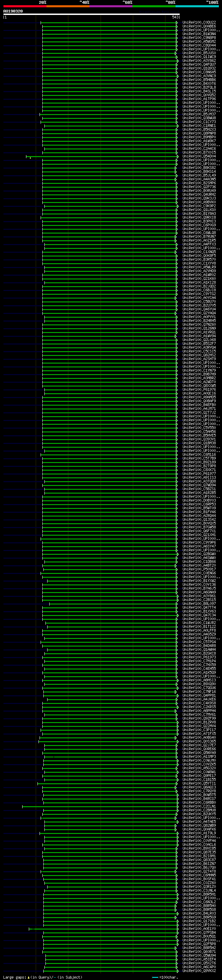Select the UniRef100_A3Y862 label
Screen dimensions: 222x980
pyautogui.click(x=199, y=60)
